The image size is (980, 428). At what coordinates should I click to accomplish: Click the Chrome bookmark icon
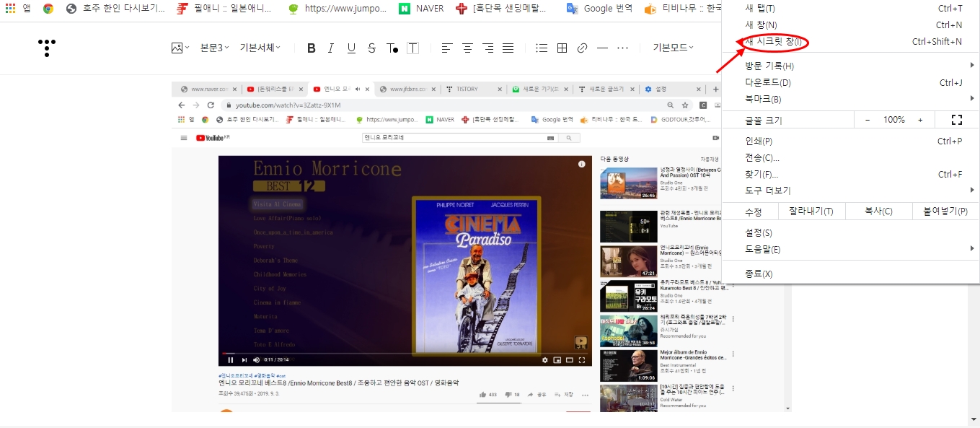[x=48, y=9]
